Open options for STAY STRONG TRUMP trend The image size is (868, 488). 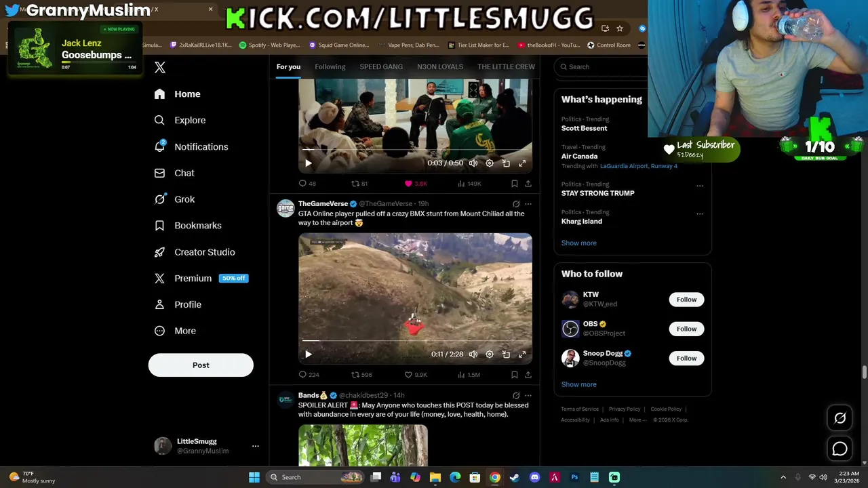click(700, 186)
